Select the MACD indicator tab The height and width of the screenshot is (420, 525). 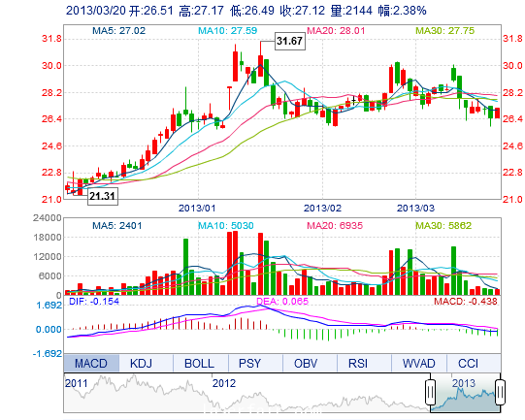(x=91, y=363)
